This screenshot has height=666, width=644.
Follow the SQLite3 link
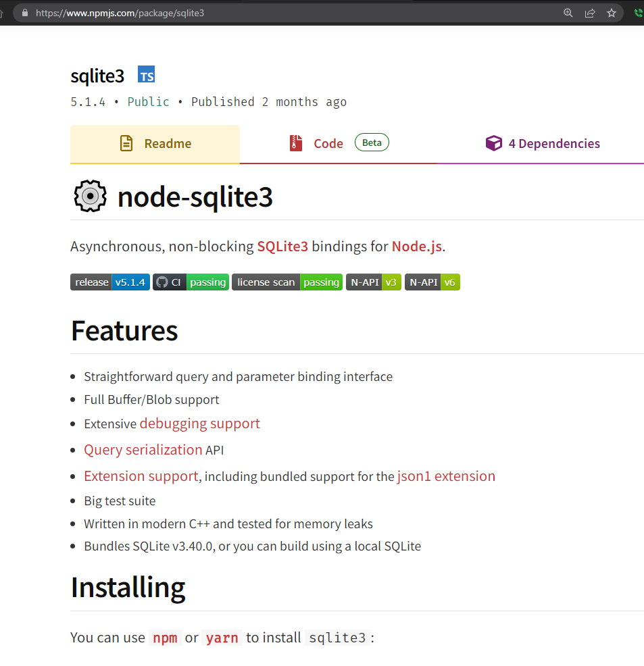point(282,247)
